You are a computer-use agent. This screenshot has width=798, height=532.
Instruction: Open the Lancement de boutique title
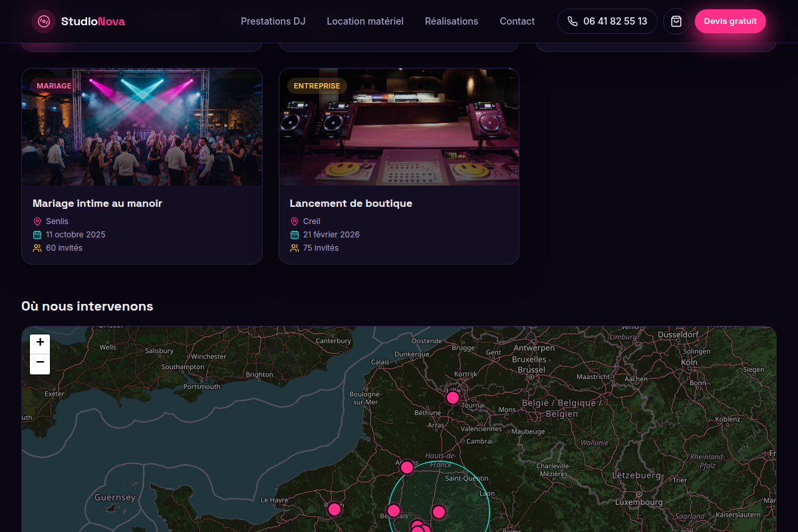click(351, 203)
